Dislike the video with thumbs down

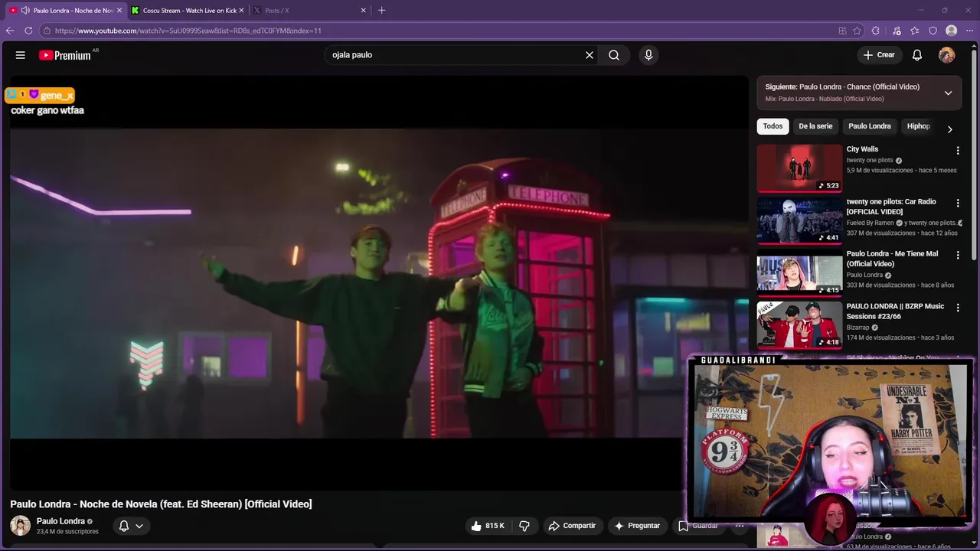click(x=524, y=526)
